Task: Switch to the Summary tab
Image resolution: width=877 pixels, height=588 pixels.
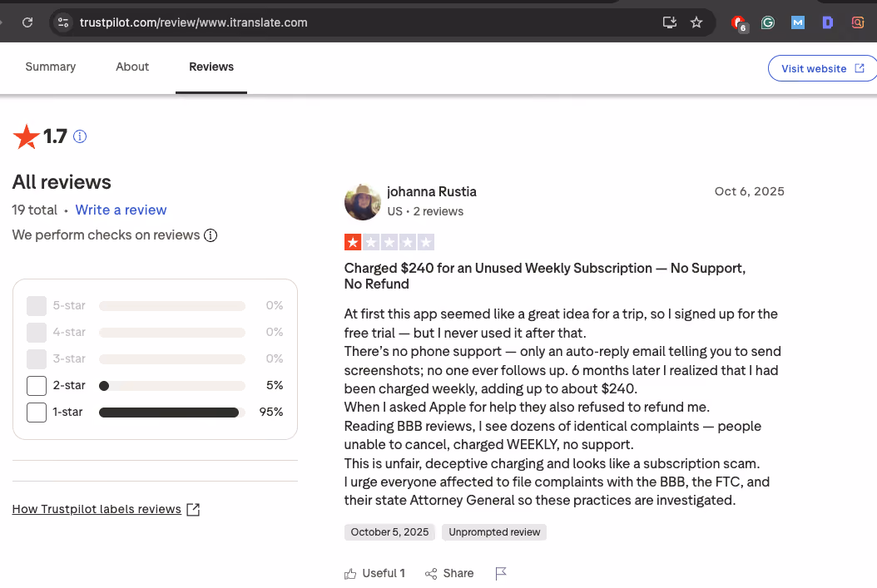Action: coord(50,67)
